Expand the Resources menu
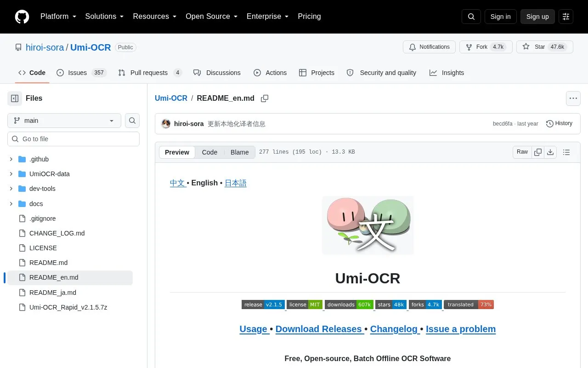 [155, 17]
